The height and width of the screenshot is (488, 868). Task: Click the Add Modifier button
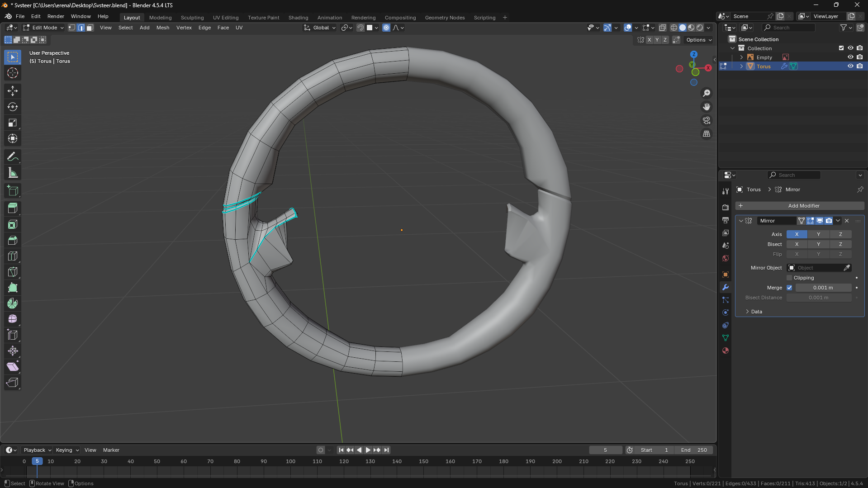click(x=800, y=206)
